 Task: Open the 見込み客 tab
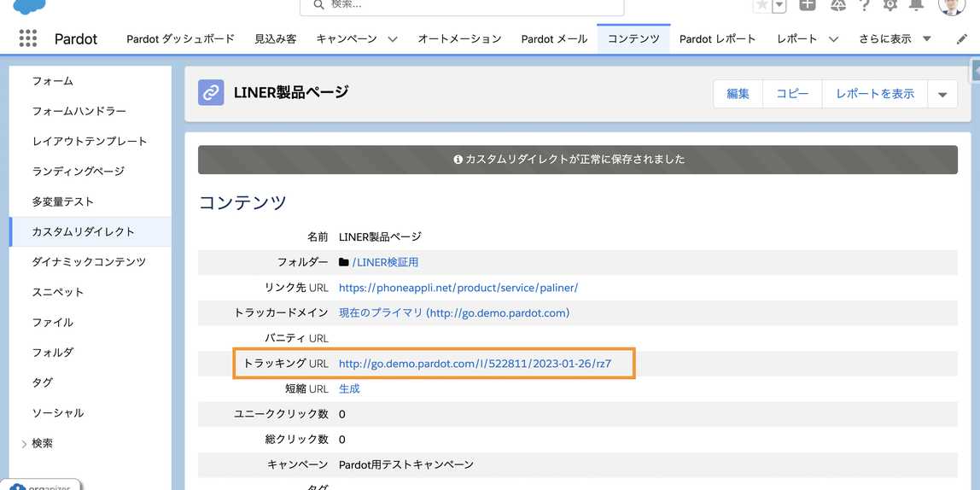coord(276,38)
